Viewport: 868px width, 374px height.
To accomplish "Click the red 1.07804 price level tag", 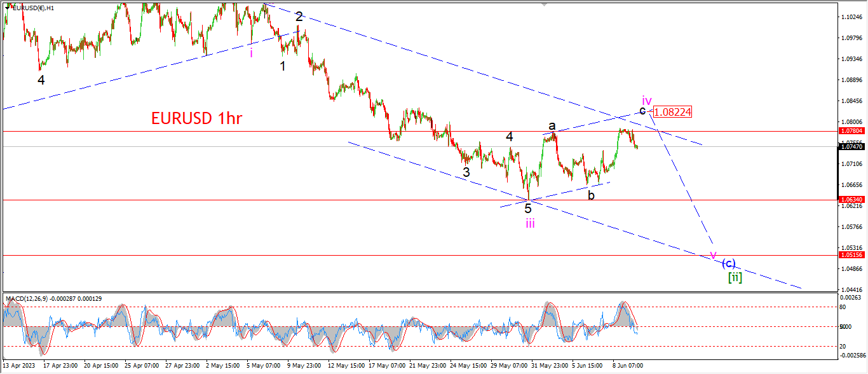I will point(851,130).
